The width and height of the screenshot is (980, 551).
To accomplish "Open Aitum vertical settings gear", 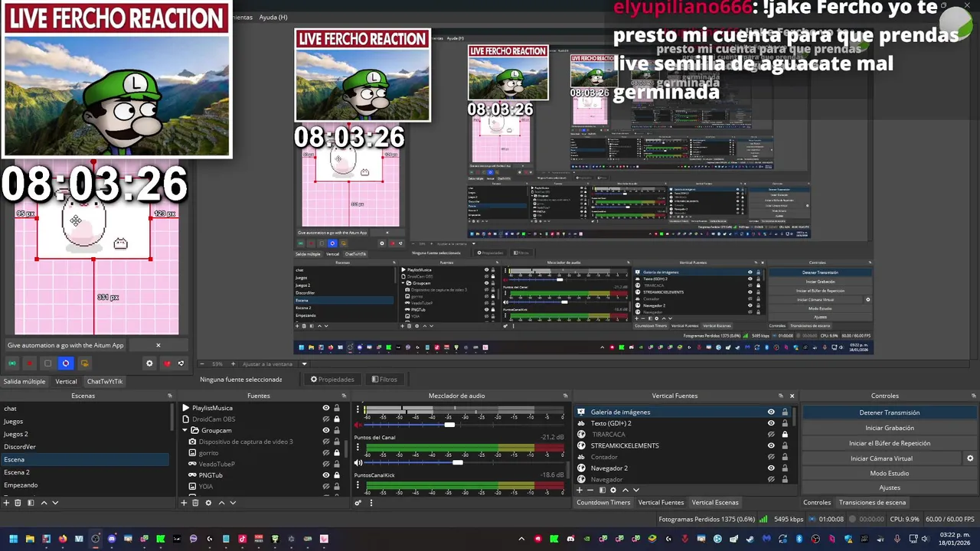I will tap(149, 364).
